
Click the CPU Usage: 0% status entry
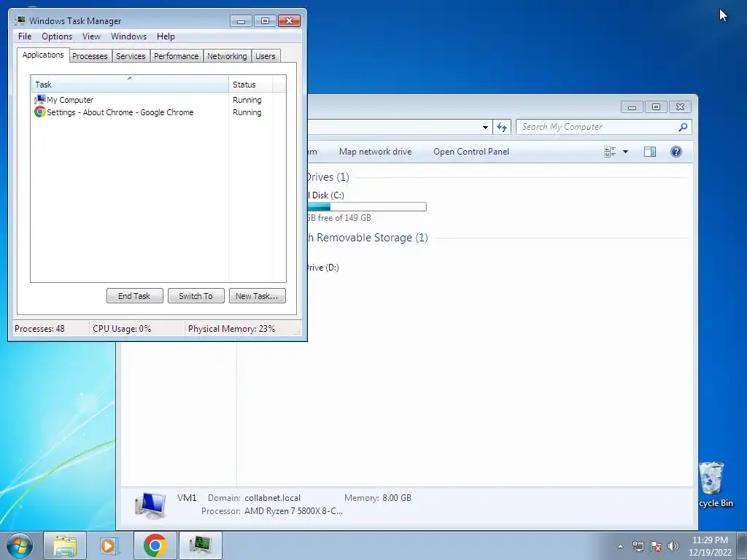(122, 329)
